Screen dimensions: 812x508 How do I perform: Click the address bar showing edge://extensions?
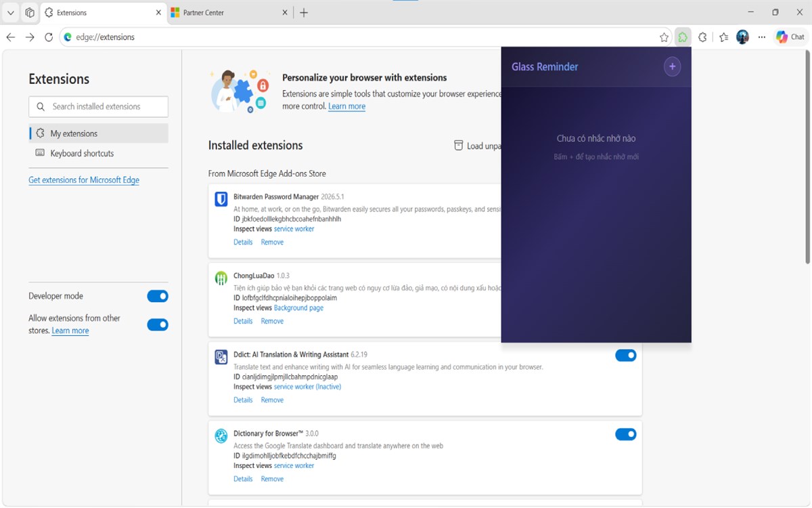359,37
